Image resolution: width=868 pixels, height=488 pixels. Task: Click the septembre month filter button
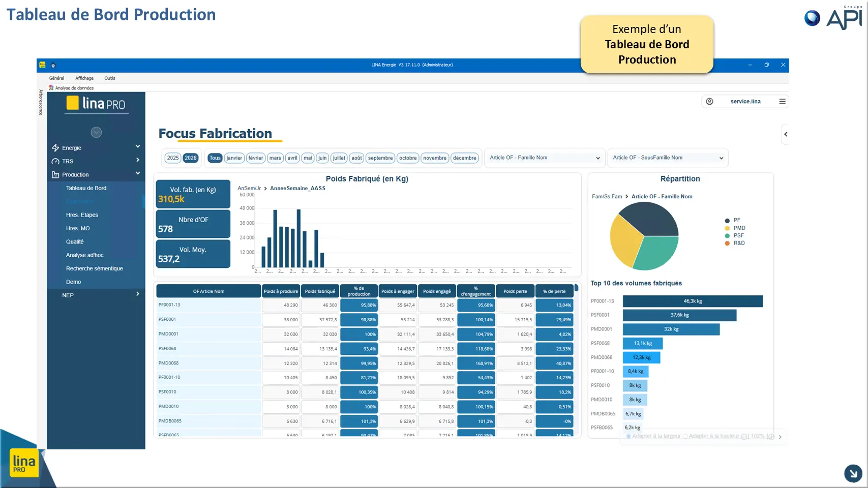pos(380,158)
